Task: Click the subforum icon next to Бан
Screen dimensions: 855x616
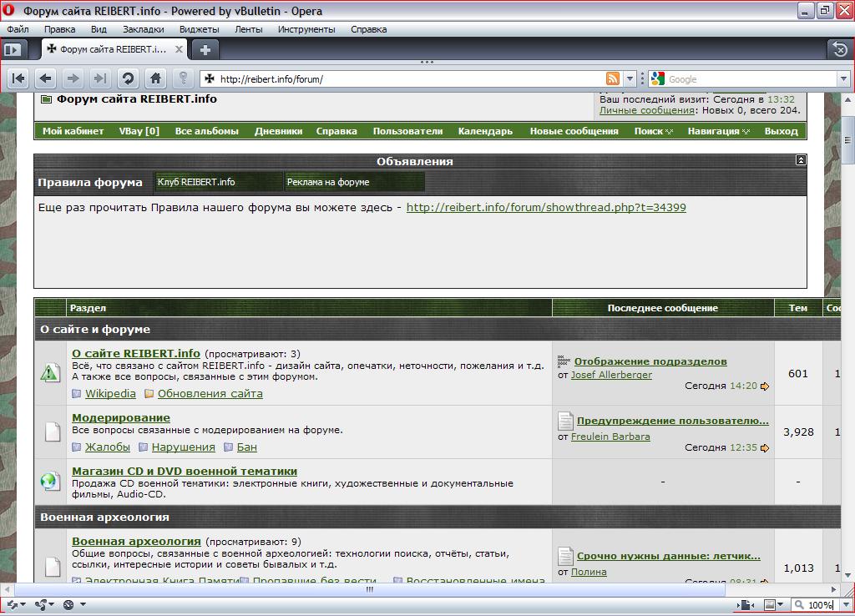Action: [x=228, y=447]
